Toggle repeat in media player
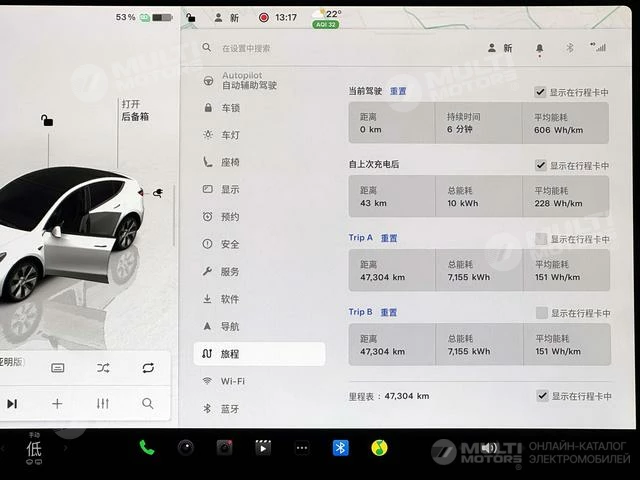The height and width of the screenshot is (480, 640). coord(148,368)
